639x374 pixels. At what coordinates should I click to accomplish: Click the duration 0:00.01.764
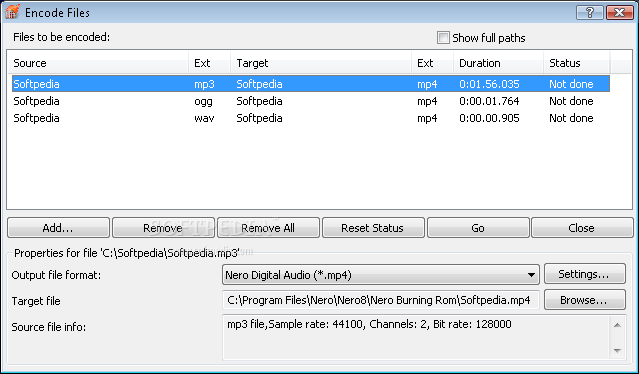click(x=489, y=101)
